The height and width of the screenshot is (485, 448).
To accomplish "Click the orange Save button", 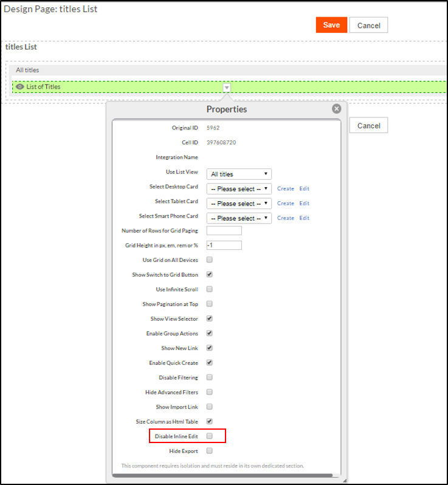I will point(331,25).
